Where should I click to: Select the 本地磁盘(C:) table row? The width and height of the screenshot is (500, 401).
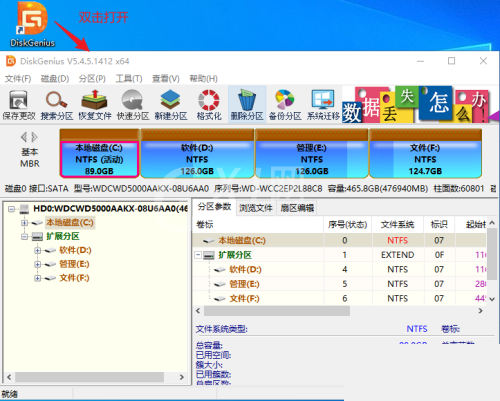[339, 240]
